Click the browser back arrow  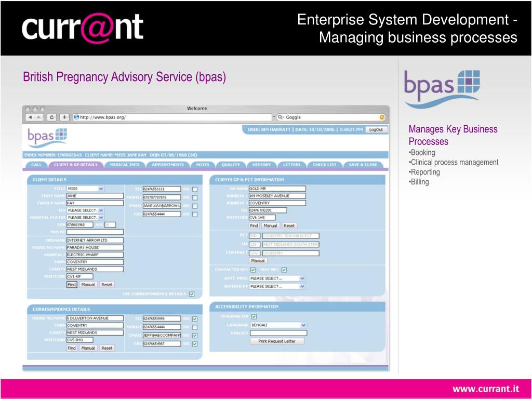pyautogui.click(x=30, y=117)
